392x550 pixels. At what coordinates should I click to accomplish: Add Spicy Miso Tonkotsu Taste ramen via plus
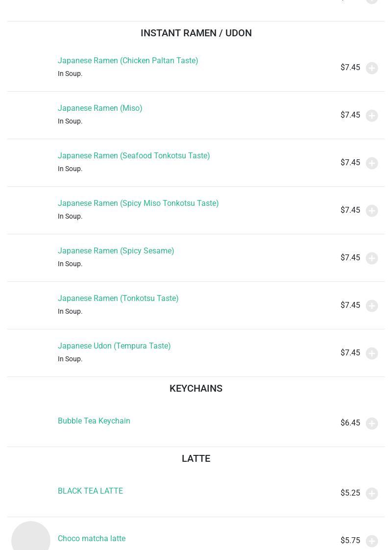pyautogui.click(x=371, y=210)
